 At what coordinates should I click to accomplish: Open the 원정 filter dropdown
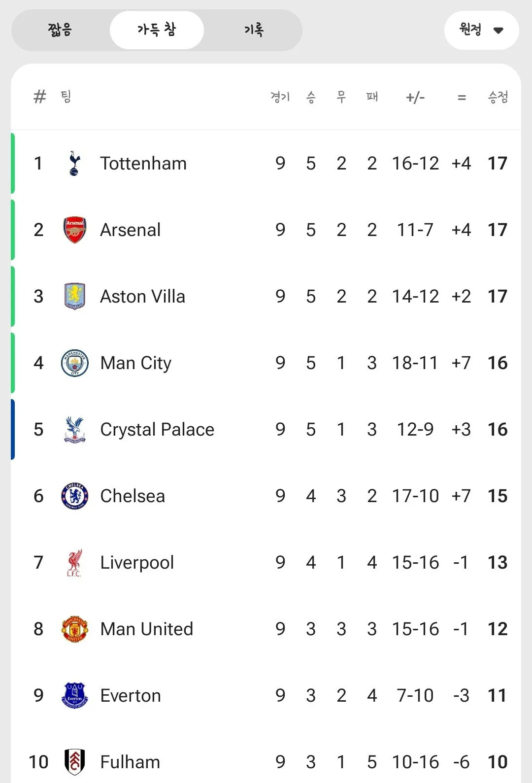471,30
